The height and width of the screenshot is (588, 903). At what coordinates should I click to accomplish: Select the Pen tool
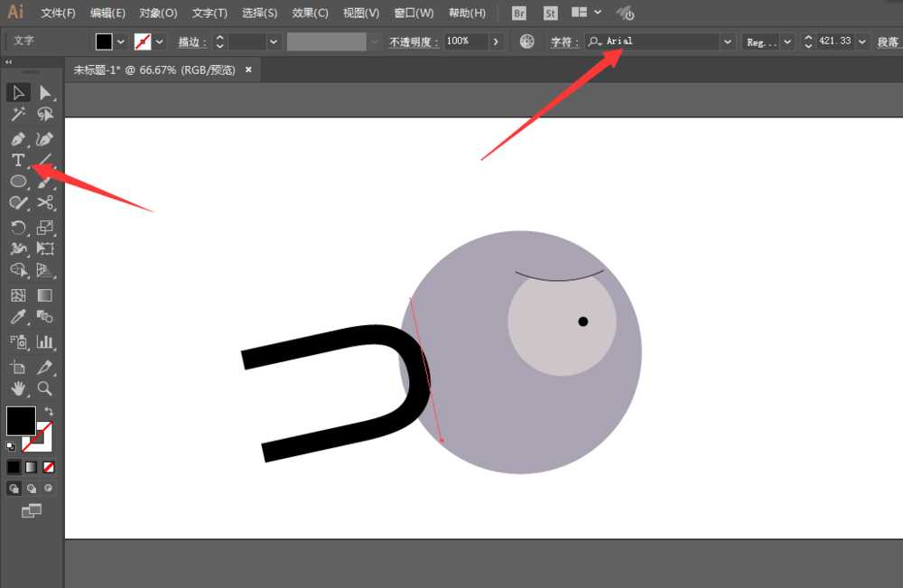(x=17, y=137)
